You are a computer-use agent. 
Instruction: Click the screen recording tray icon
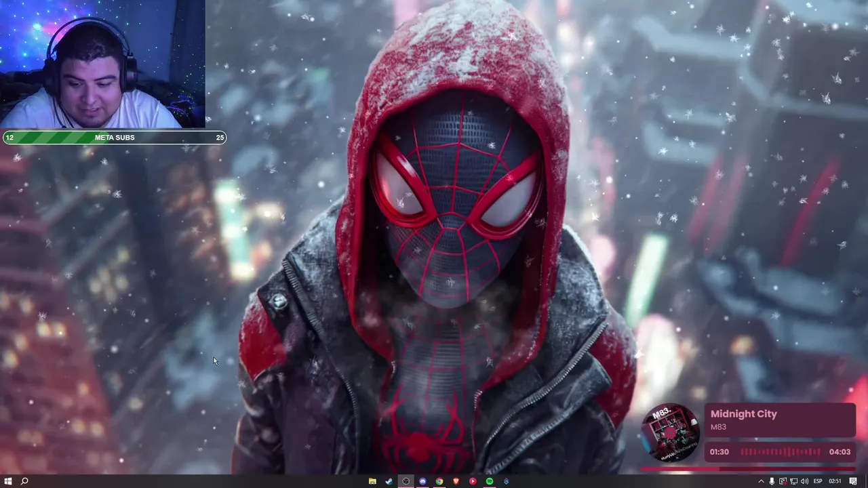pos(783,481)
